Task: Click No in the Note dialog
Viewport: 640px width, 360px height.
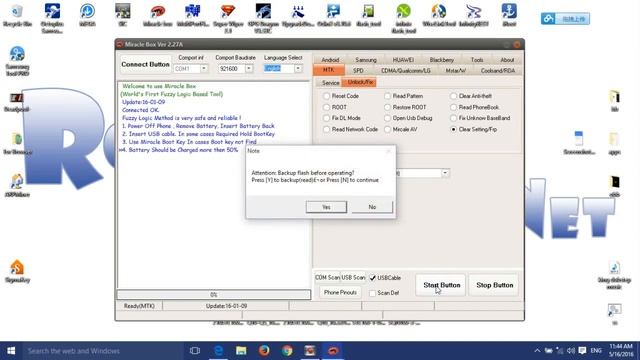Action: click(372, 207)
